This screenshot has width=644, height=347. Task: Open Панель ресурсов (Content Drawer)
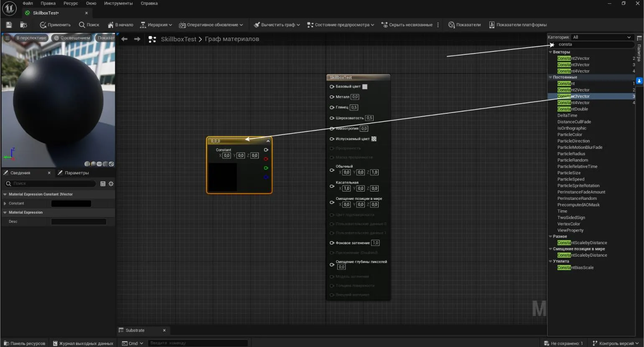[24, 343]
